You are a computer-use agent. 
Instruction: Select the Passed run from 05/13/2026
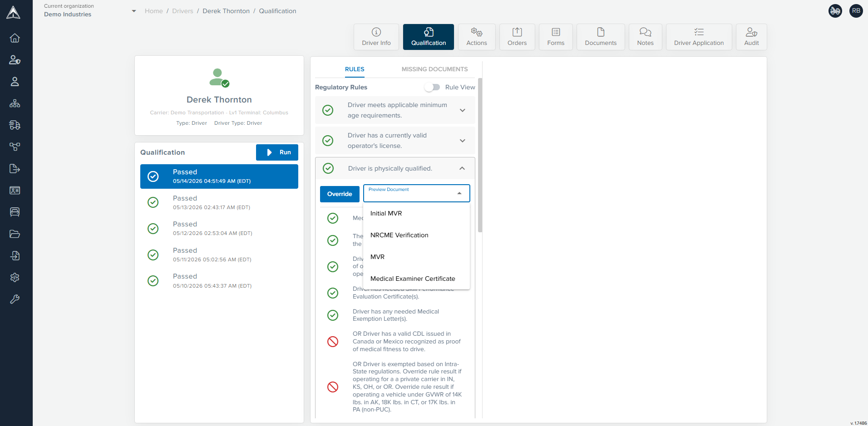(x=219, y=202)
